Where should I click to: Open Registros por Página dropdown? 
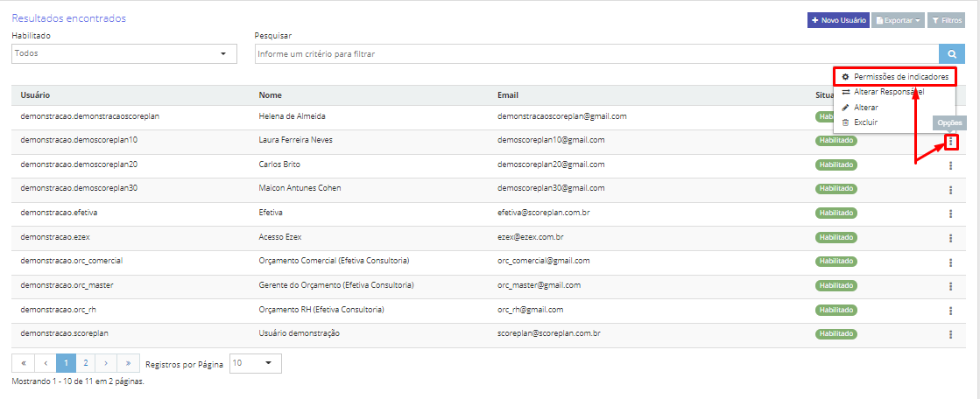click(x=256, y=363)
